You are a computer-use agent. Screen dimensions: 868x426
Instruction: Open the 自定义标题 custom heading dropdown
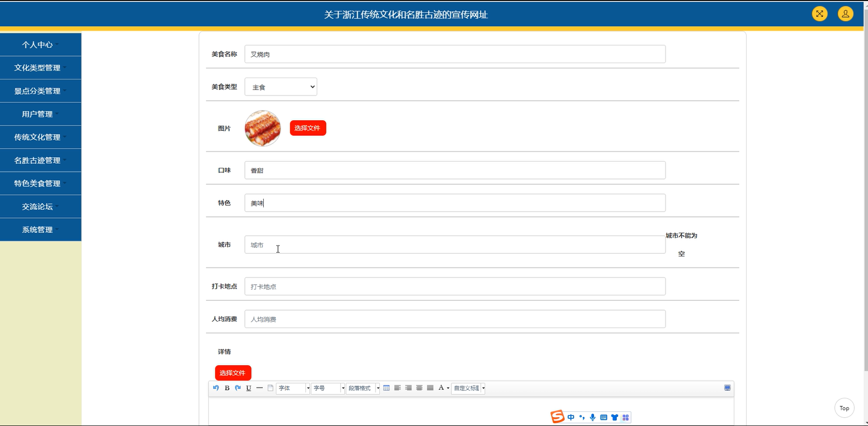468,388
